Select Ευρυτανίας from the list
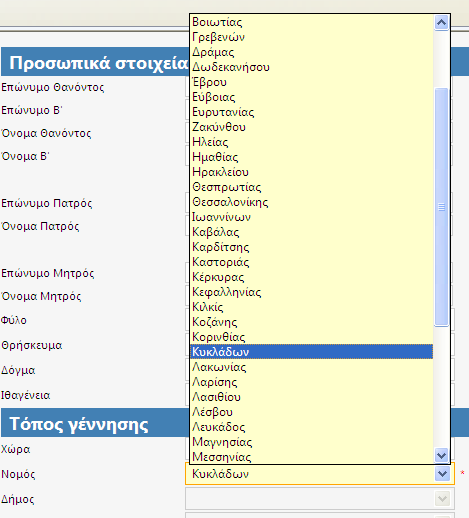Screen dimensions: 469x518 click(x=312, y=112)
